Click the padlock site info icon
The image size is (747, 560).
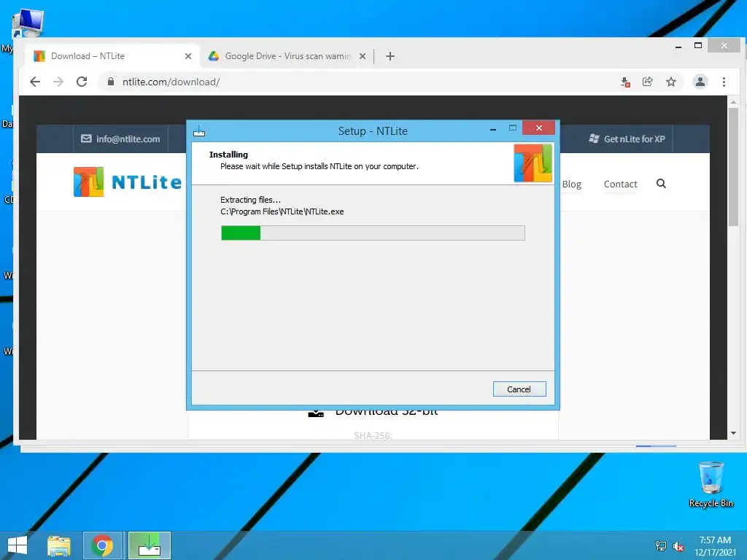111,82
